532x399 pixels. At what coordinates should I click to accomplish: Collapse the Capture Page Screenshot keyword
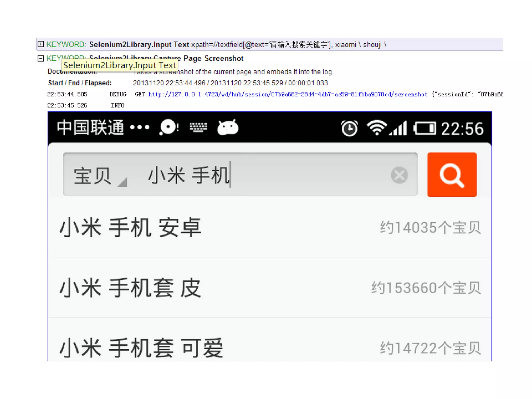(x=41, y=58)
